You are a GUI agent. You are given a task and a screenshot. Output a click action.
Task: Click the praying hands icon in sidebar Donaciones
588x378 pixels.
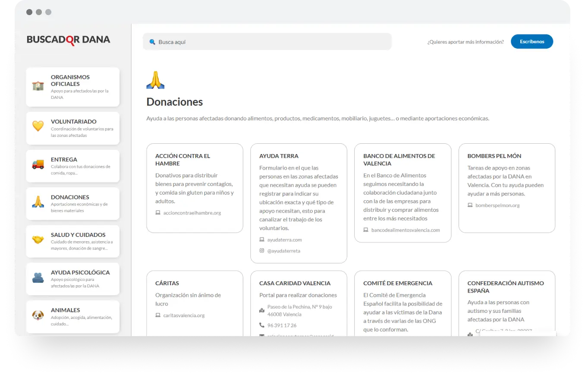38,202
